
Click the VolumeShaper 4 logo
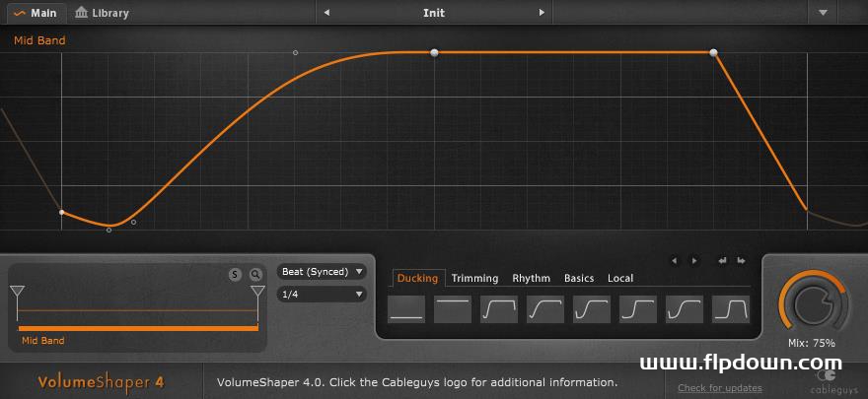pyautogui.click(x=102, y=382)
